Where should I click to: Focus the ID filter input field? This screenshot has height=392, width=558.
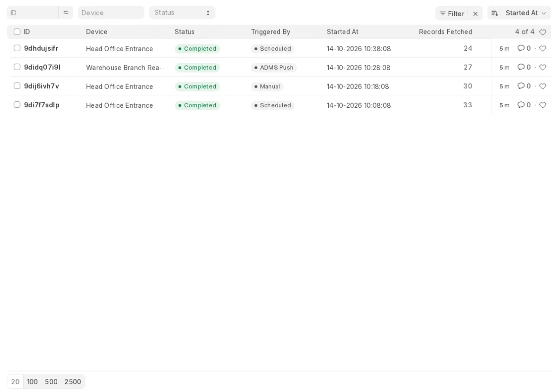click(x=33, y=13)
